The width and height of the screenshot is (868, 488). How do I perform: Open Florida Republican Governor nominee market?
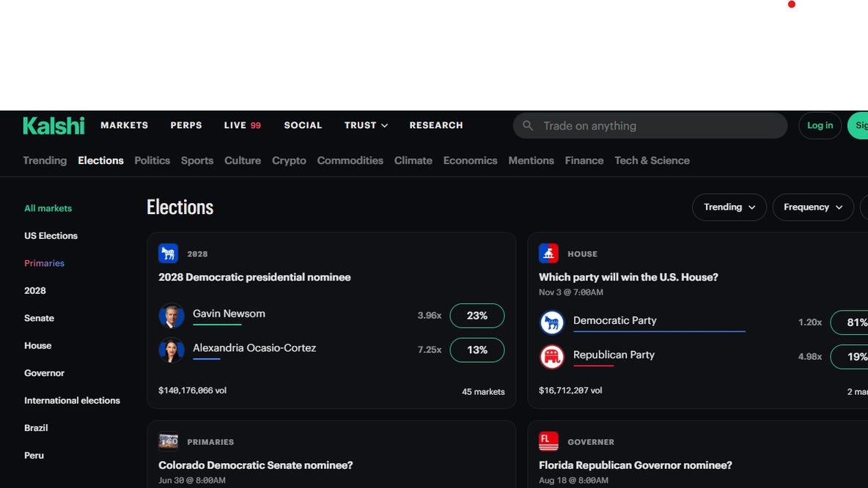pyautogui.click(x=636, y=465)
